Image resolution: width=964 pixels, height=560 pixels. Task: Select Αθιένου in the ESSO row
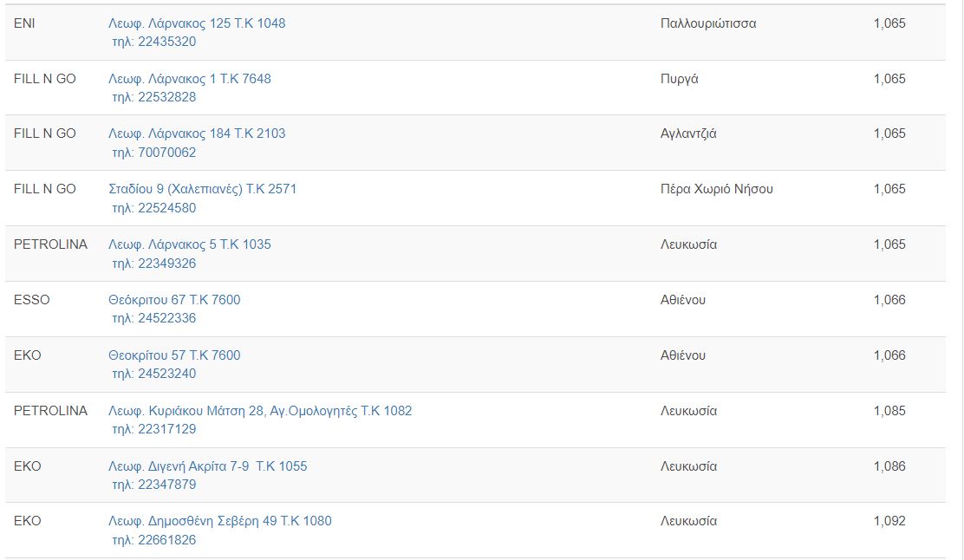(x=683, y=299)
